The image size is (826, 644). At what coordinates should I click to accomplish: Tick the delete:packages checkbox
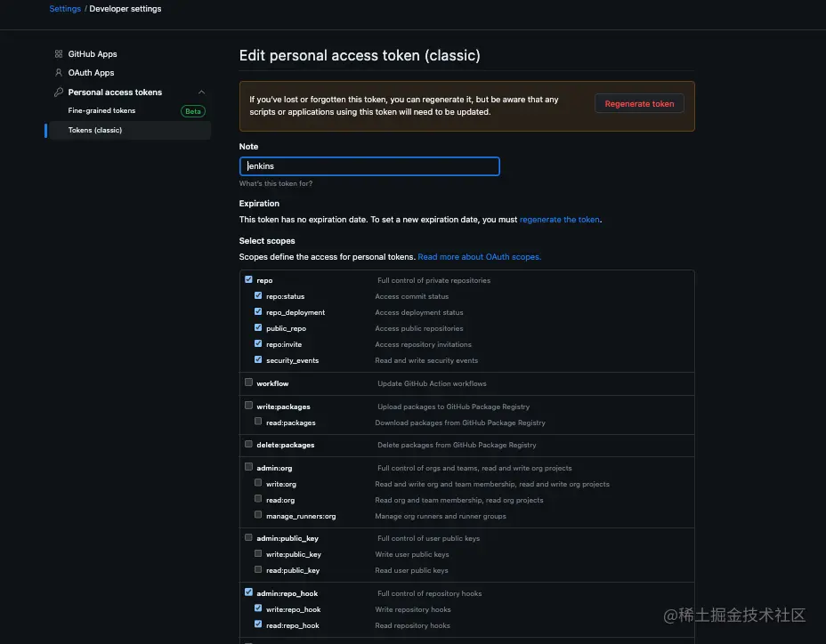coord(249,445)
